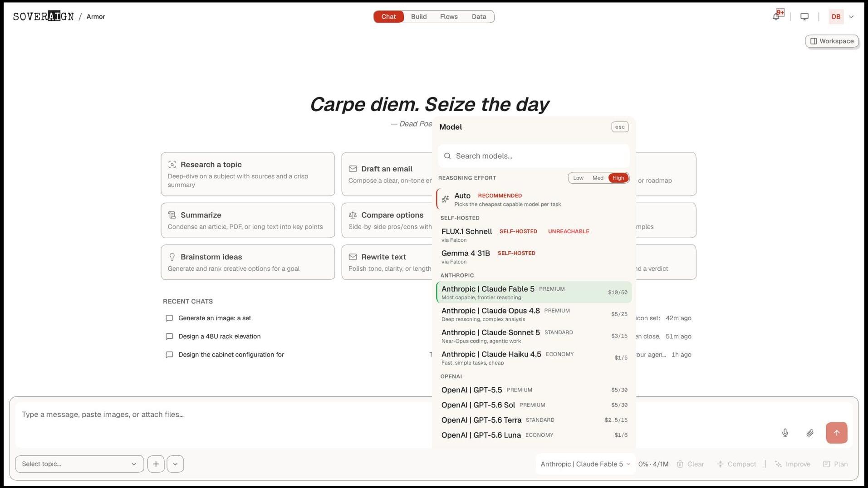Send message with the arrow button
Viewport: 868px width, 488px height.
point(836,433)
